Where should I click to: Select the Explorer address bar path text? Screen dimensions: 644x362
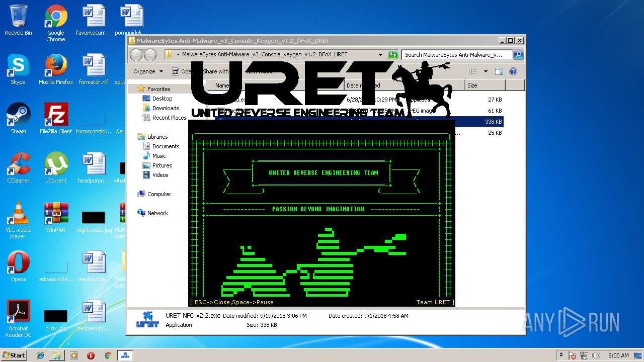click(265, 55)
